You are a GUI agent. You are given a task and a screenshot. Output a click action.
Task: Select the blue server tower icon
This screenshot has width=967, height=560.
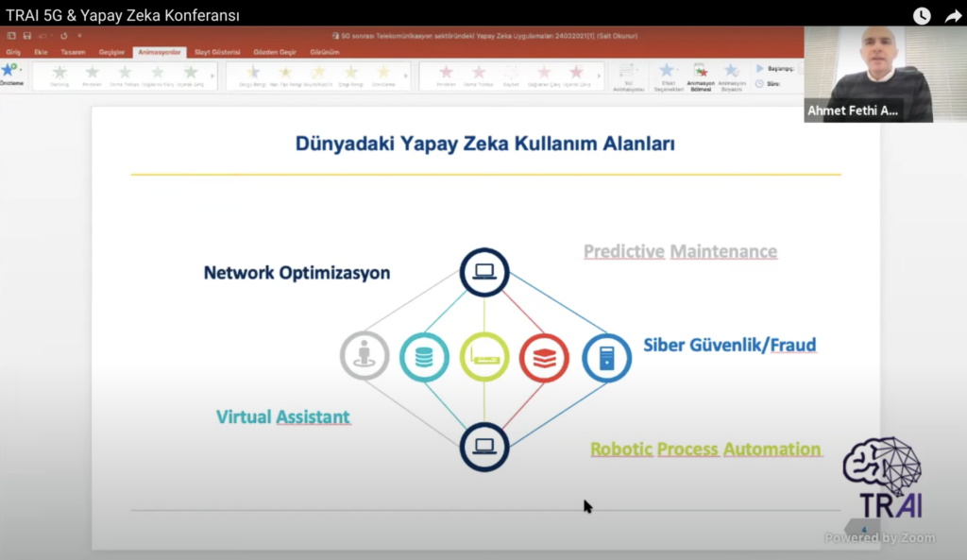[x=606, y=358]
